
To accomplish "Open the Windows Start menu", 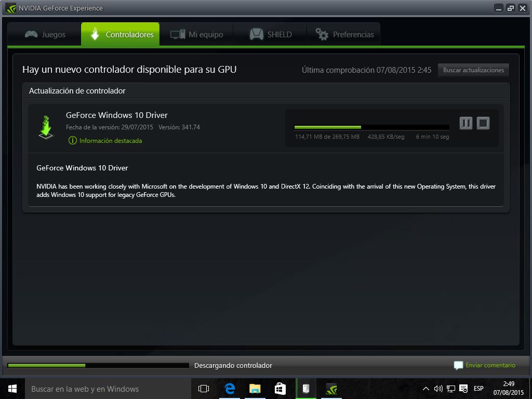I will tap(12, 389).
